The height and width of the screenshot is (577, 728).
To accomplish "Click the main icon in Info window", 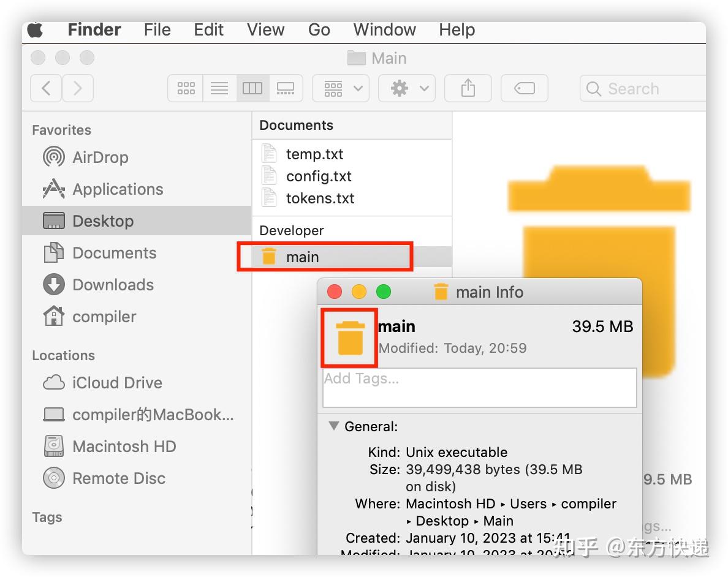I will (350, 338).
